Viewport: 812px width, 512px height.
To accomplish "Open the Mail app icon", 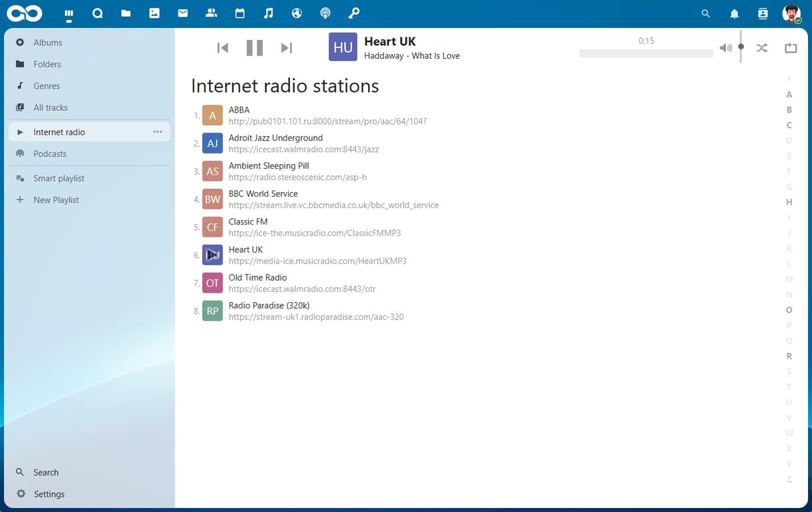I will [x=183, y=13].
